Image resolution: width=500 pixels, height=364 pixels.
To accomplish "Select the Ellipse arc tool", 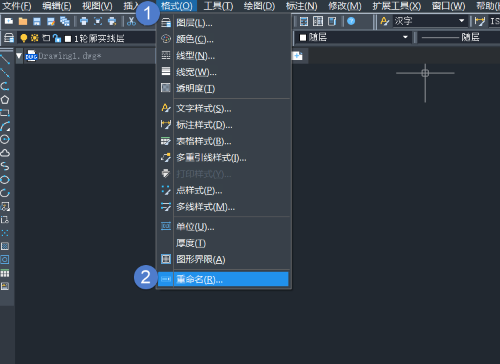I will [x=5, y=193].
